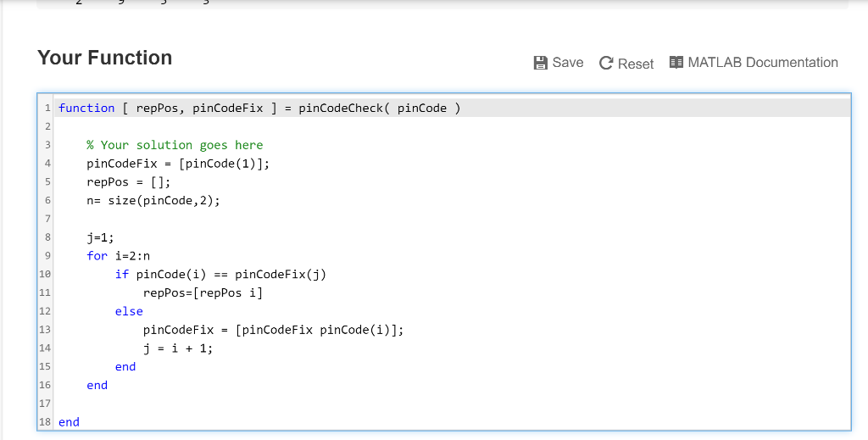Click the 'else' keyword on line 12

pyautogui.click(x=129, y=311)
